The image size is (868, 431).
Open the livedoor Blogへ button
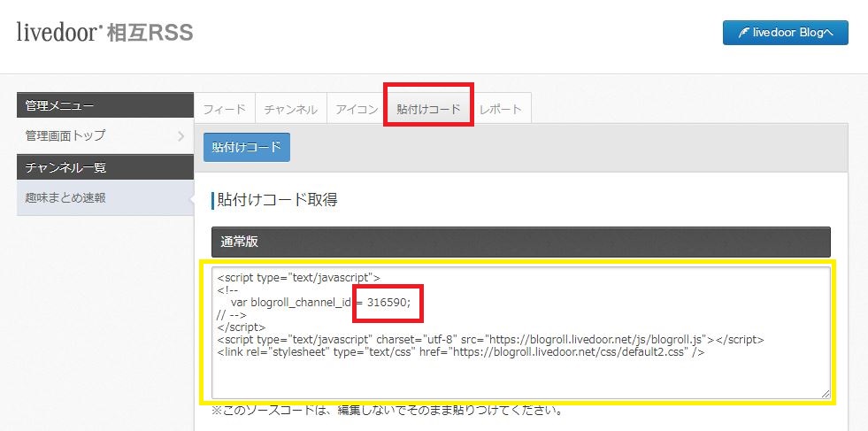tap(785, 33)
